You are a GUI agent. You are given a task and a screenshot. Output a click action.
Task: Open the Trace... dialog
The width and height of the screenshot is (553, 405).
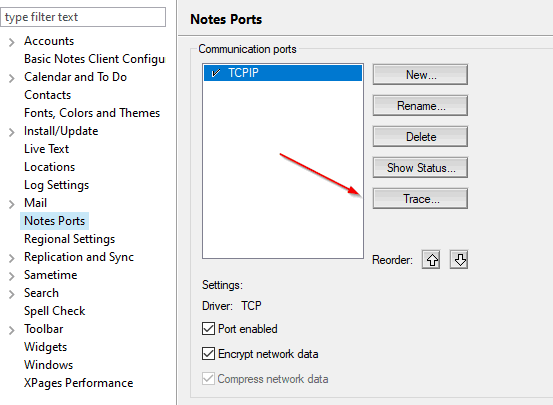420,199
